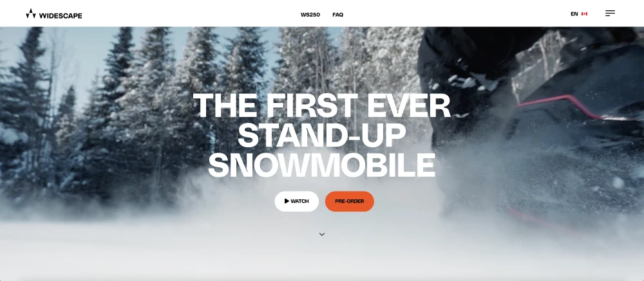Image resolution: width=644 pixels, height=281 pixels.
Task: Open the EN language selector
Action: tap(574, 14)
